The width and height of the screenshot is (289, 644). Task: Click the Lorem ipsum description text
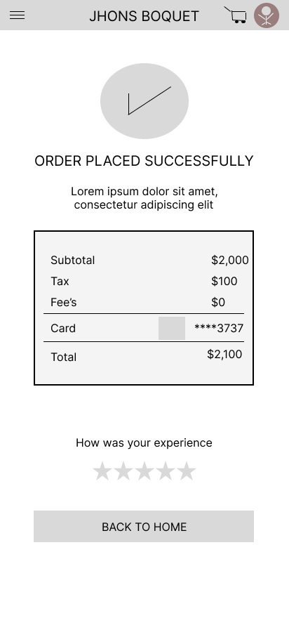(144, 198)
